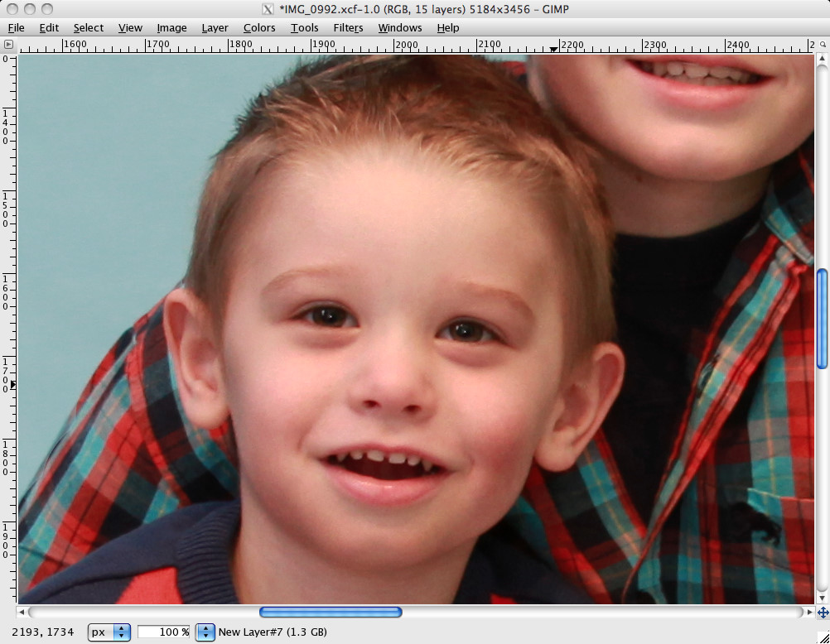
Task: Click the vertical scrollbar down arrow
Action: 820,598
